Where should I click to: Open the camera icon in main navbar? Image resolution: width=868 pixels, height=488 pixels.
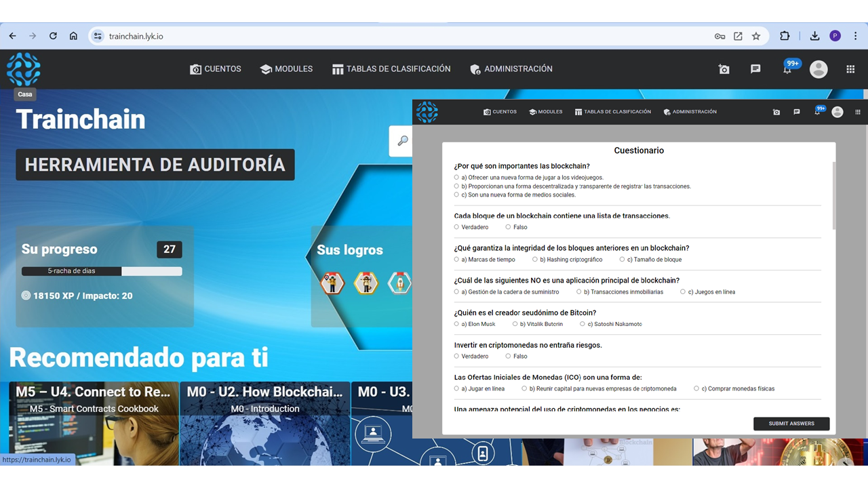pyautogui.click(x=724, y=69)
